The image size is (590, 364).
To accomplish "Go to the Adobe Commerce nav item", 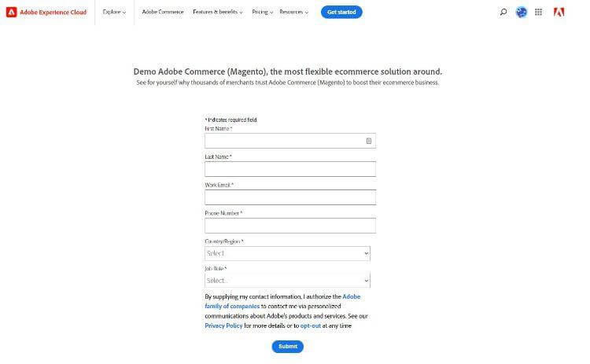I will pos(163,12).
